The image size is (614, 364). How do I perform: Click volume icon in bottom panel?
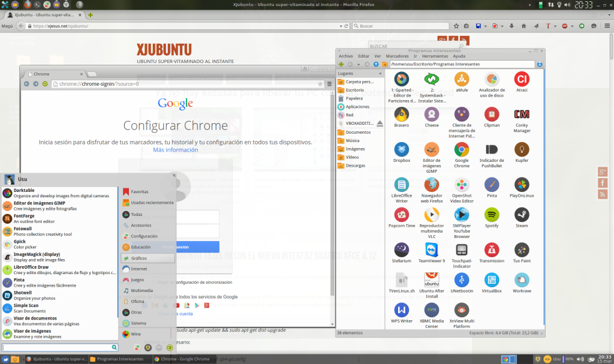pyautogui.click(x=580, y=359)
